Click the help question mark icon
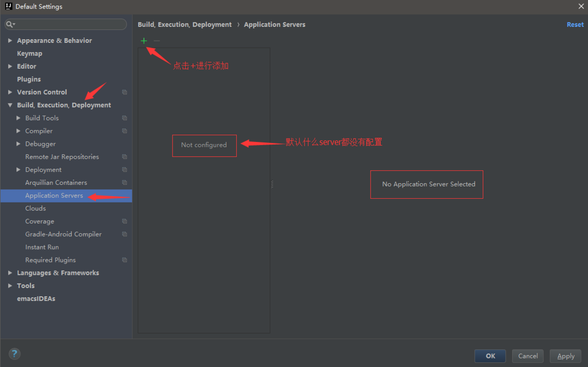 coord(14,354)
